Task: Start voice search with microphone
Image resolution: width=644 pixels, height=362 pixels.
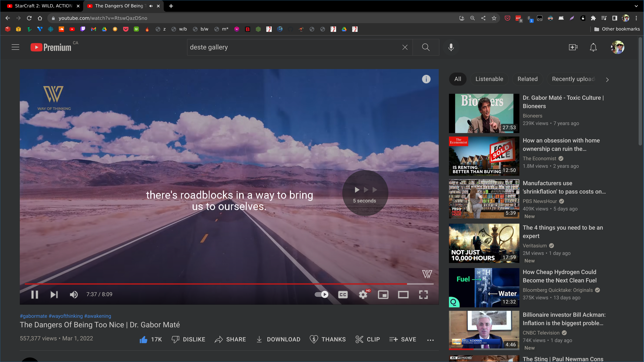Action: pos(451,47)
